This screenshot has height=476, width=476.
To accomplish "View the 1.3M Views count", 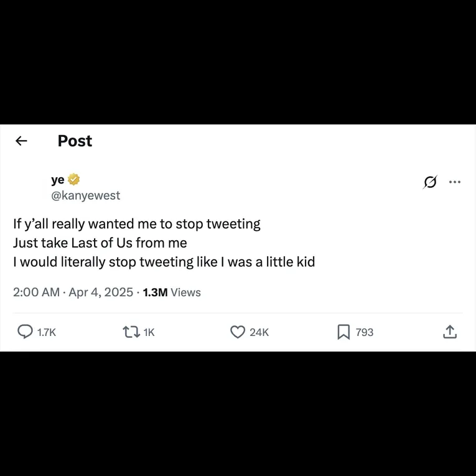I will 172,292.
